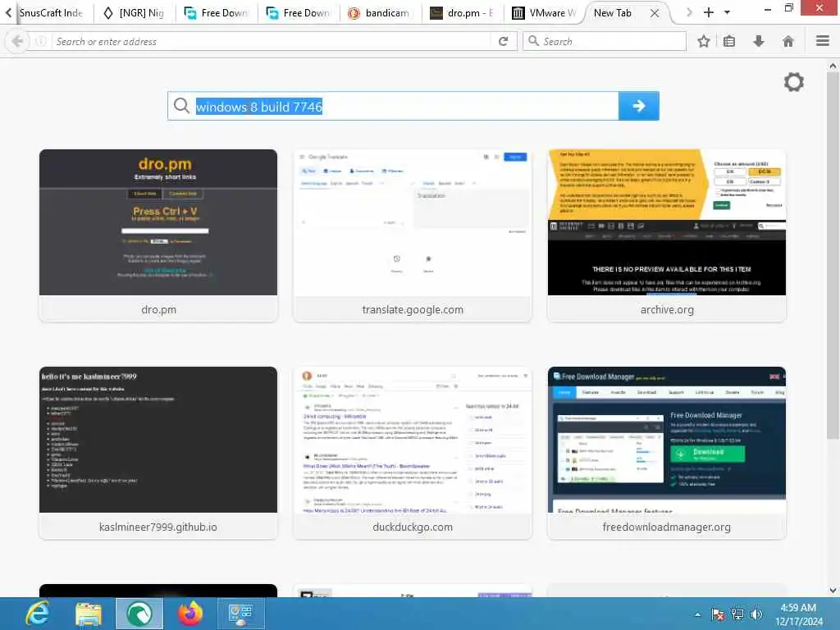The height and width of the screenshot is (630, 840).
Task: Go back using the back arrow button
Action: click(17, 41)
